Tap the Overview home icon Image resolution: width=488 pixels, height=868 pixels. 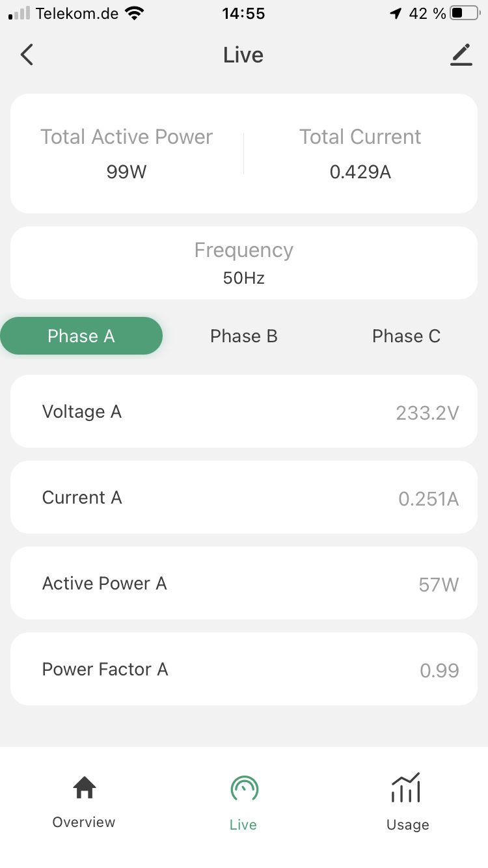[84, 788]
